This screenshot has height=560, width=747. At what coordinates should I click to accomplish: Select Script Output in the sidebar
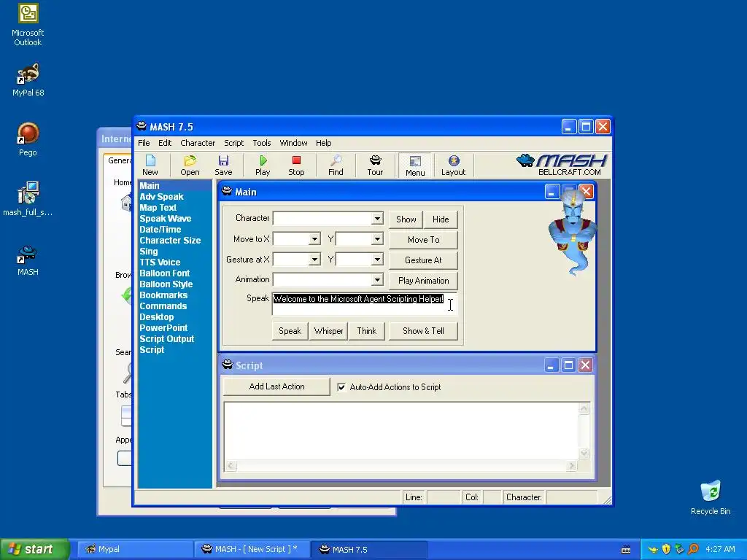click(x=167, y=339)
